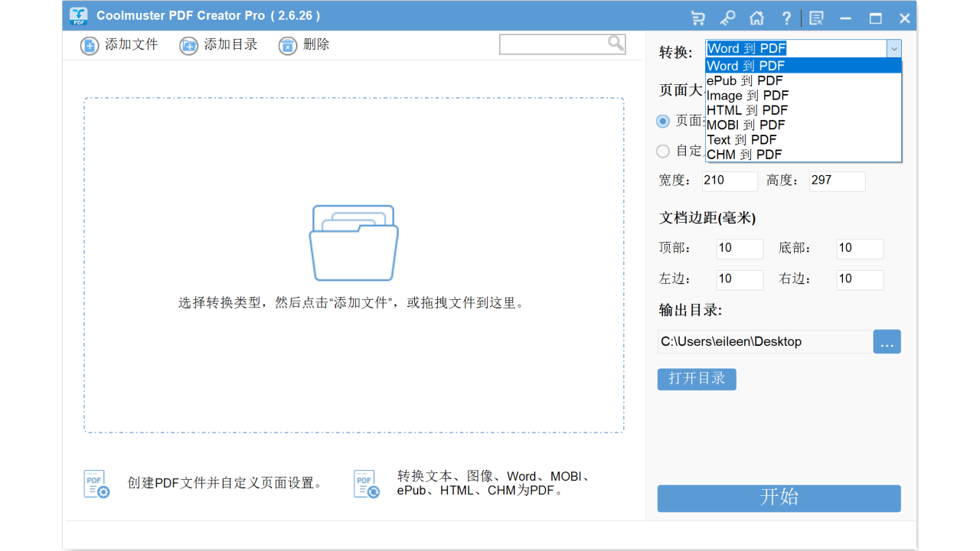Click the 宽度 width input field
This screenshot has width=980, height=551.
point(728,181)
